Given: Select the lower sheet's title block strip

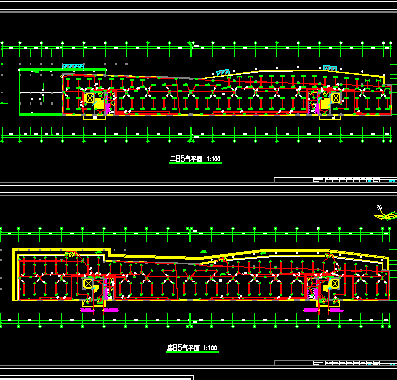Looking at the screenshot, I should pos(335,363).
